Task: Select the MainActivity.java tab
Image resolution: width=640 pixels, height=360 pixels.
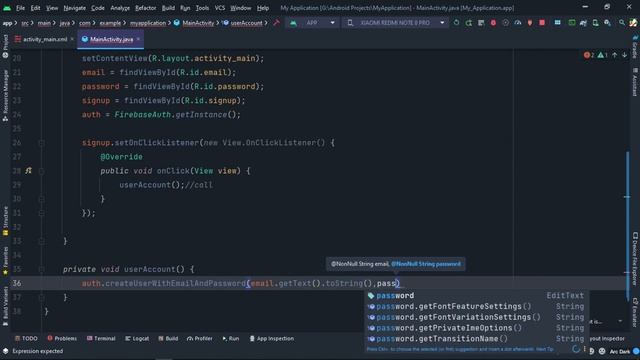Action: tap(111, 40)
